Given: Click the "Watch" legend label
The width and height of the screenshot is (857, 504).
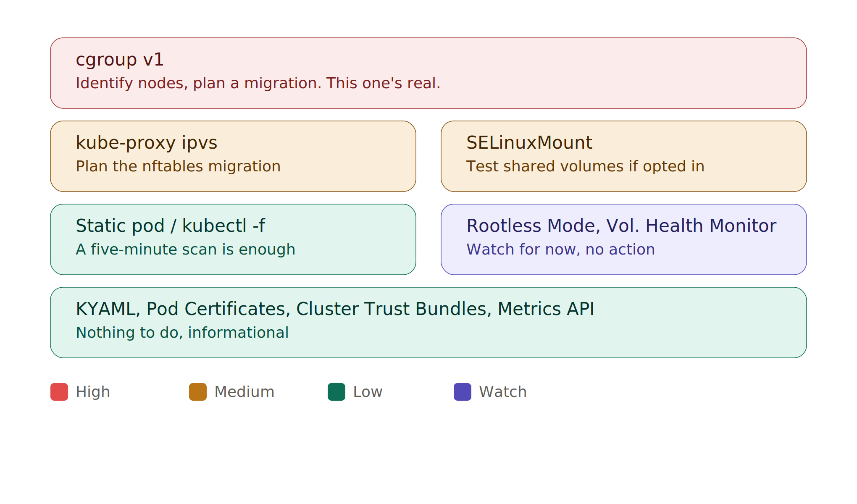Looking at the screenshot, I should tap(503, 392).
